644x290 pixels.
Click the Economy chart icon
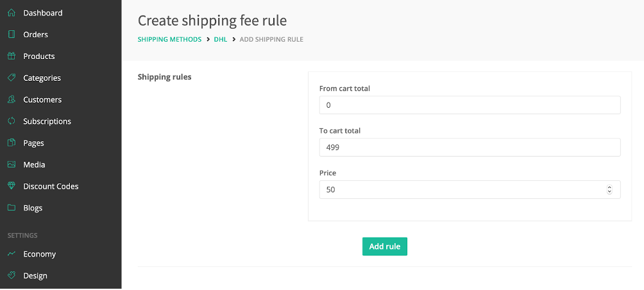[12, 254]
